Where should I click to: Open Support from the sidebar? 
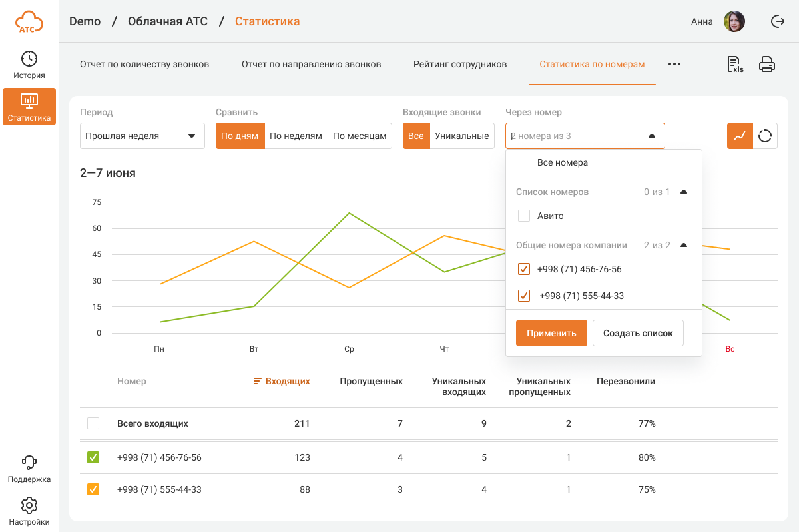(x=29, y=469)
